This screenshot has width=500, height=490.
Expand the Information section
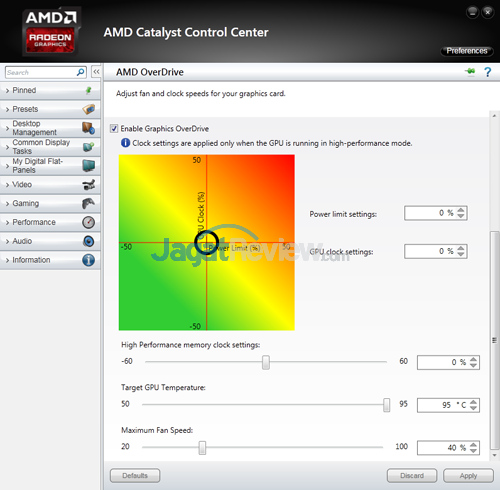tap(50, 260)
